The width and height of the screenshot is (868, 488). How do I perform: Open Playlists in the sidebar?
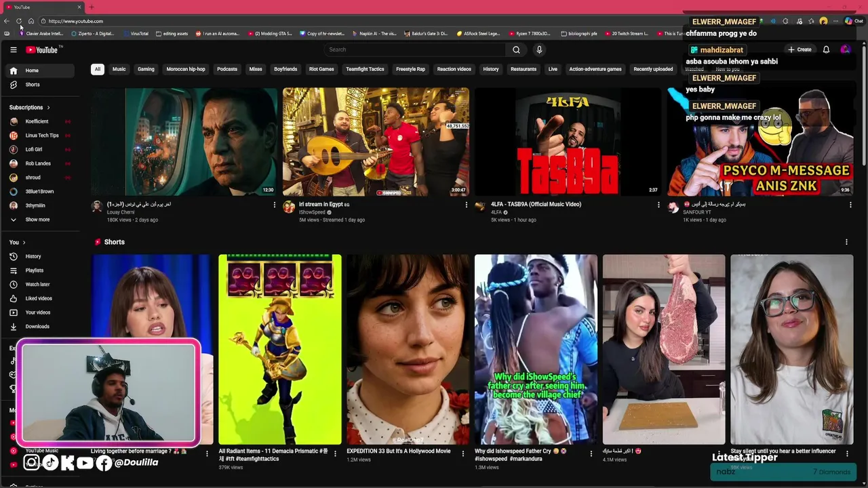[41, 270]
